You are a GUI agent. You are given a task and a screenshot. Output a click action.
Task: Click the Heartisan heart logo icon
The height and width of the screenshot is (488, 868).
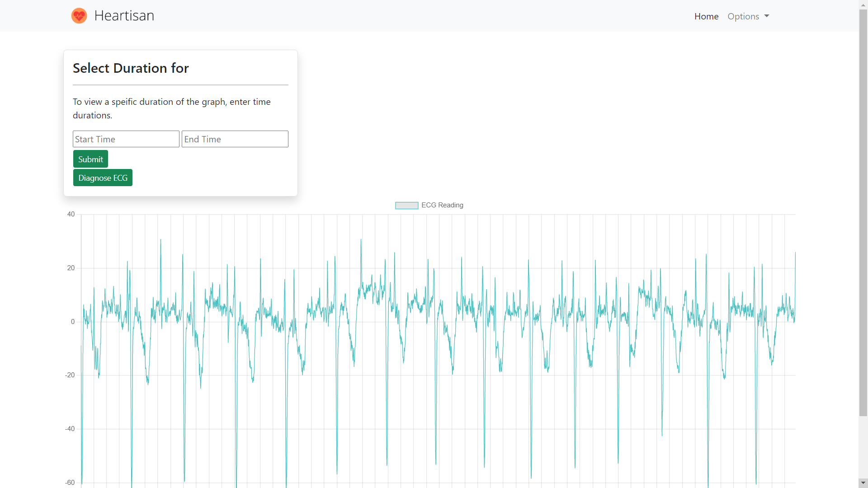79,16
